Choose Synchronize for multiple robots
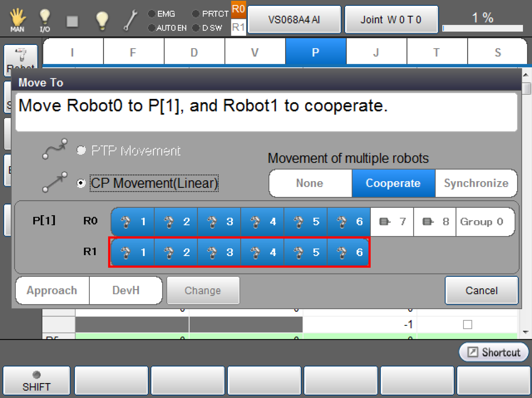Viewport: 532px width, 398px height. tap(476, 183)
